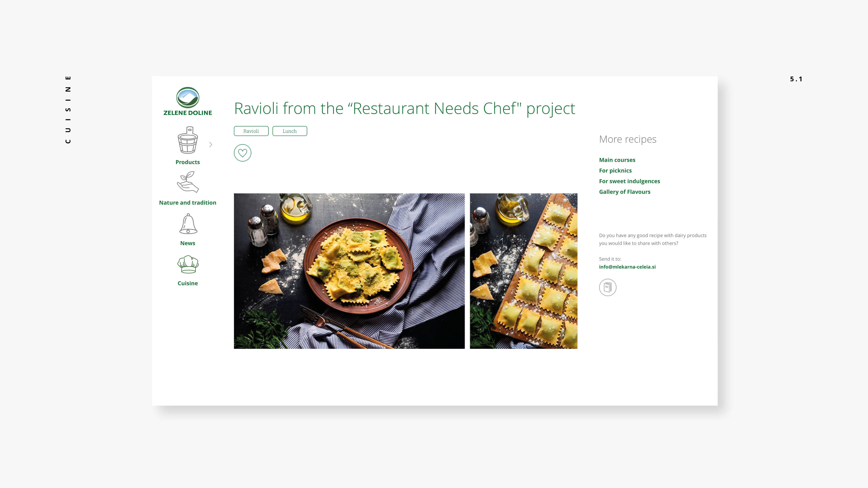
Task: Click the recipe booklet icon
Action: 608,287
